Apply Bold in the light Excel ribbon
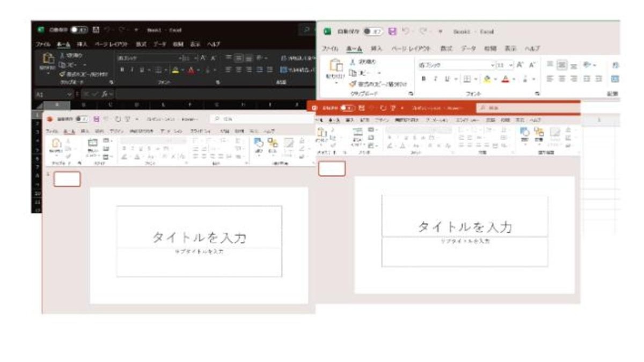The image size is (644, 362). click(x=423, y=78)
